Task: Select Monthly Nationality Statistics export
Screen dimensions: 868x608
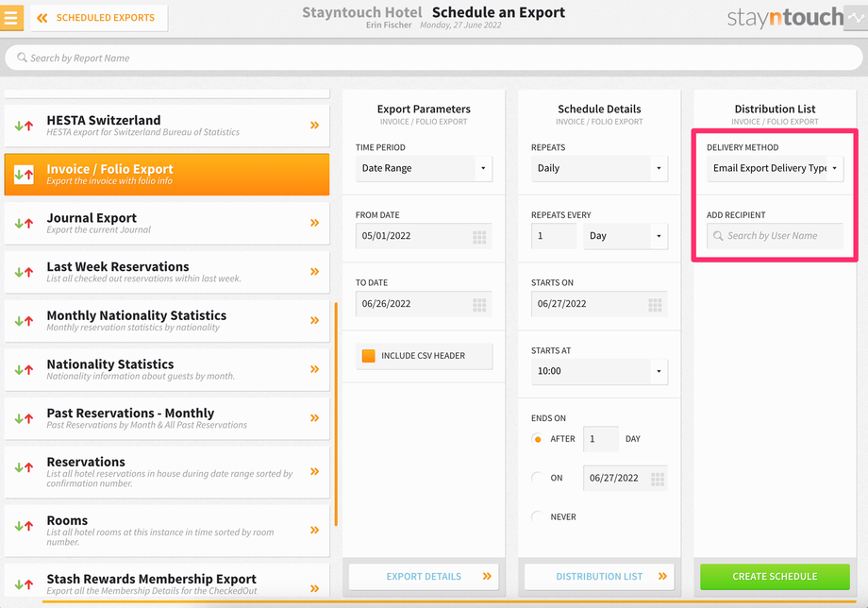Action: coord(167,320)
